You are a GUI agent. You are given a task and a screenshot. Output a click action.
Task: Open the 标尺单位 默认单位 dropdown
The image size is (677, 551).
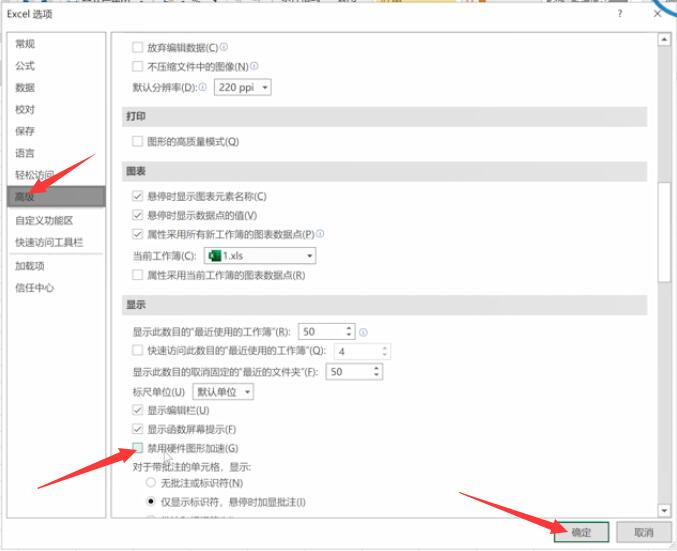click(x=223, y=392)
